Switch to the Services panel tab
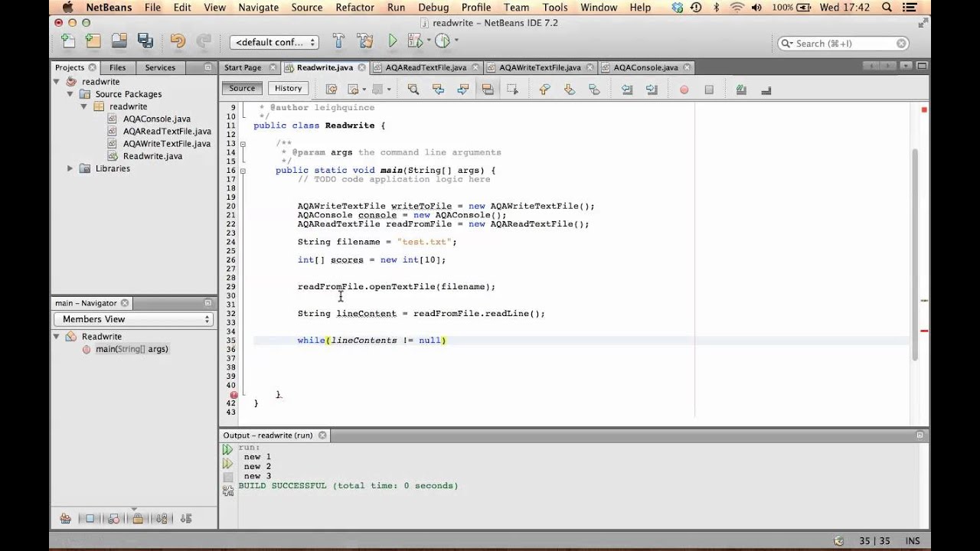This screenshot has width=980, height=551. point(160,67)
